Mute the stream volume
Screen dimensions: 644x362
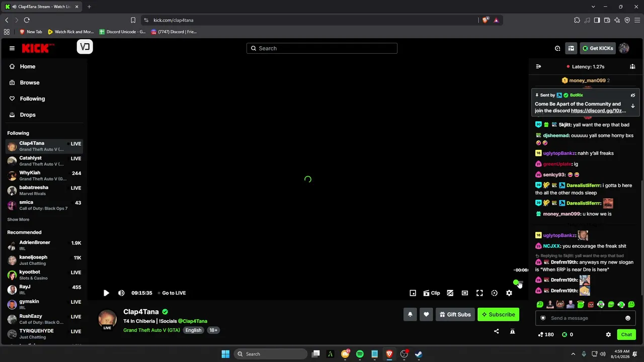[121, 293]
